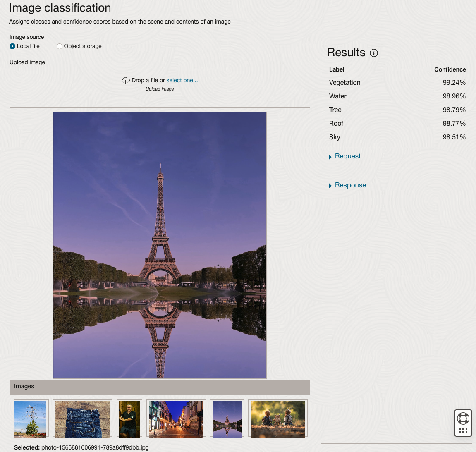Click the Results info icon
Image resolution: width=476 pixels, height=452 pixels.
coord(374,53)
